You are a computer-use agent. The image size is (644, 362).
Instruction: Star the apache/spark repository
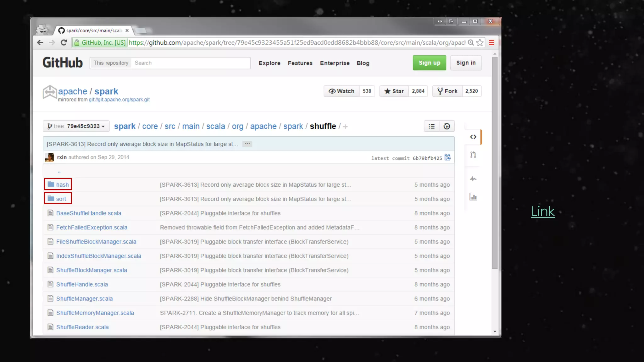(x=394, y=91)
